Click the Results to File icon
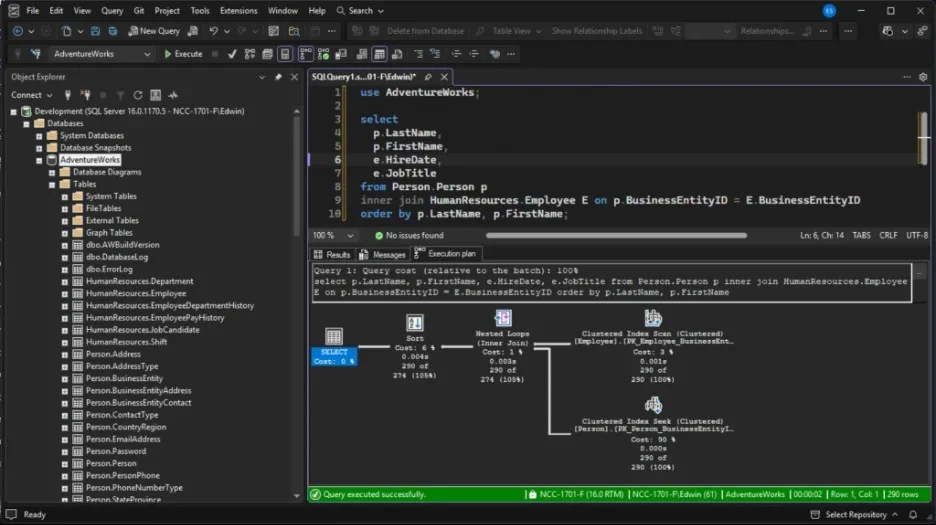This screenshot has width=936, height=525. (x=397, y=54)
